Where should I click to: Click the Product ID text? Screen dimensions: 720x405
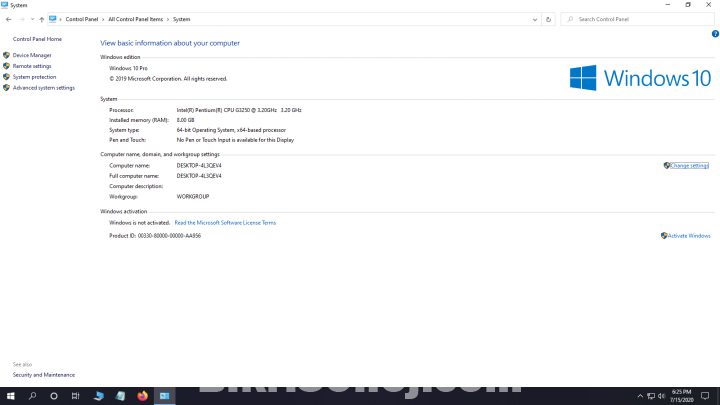[x=155, y=236]
